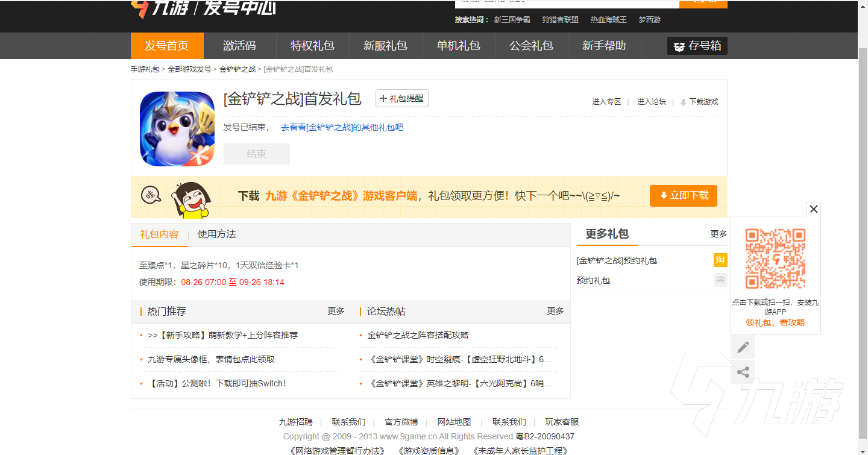Image resolution: width=868 pixels, height=455 pixels.
Task: Click hot search term 梦西游
Action: [650, 20]
